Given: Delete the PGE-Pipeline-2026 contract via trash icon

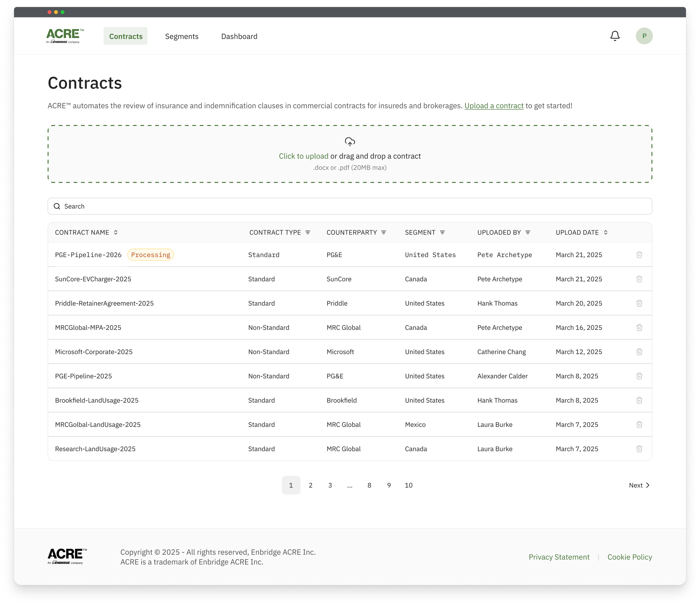Looking at the screenshot, I should (x=639, y=255).
